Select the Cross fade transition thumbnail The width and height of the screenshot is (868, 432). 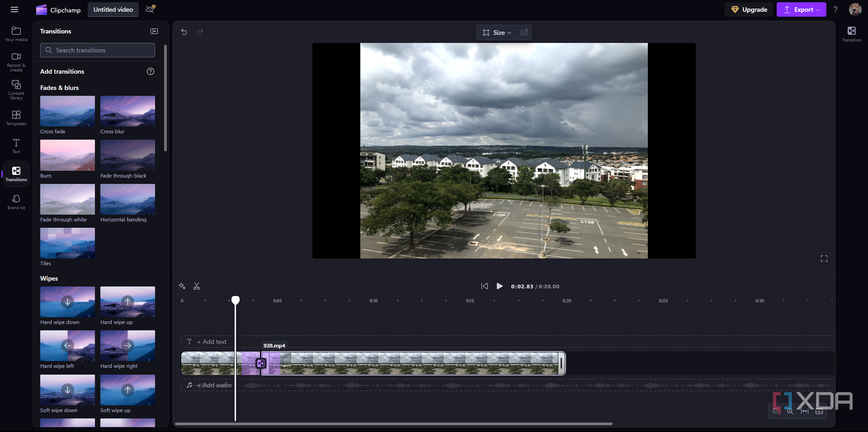[x=67, y=111]
